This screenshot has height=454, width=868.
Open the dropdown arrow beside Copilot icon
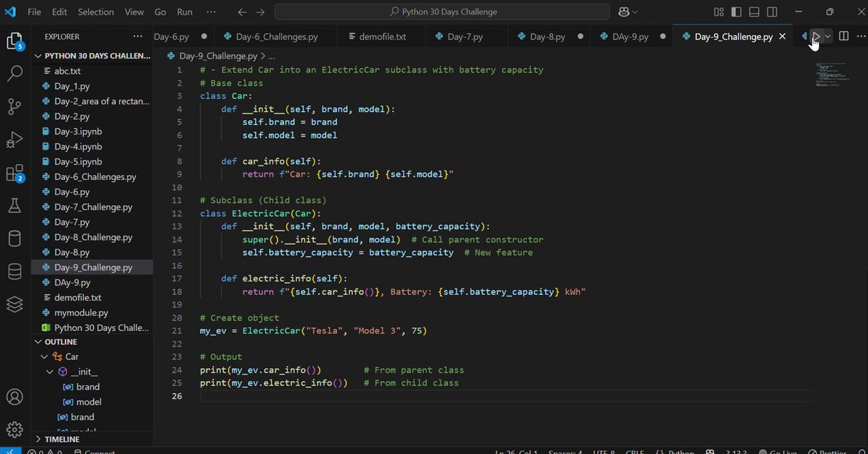point(636,12)
